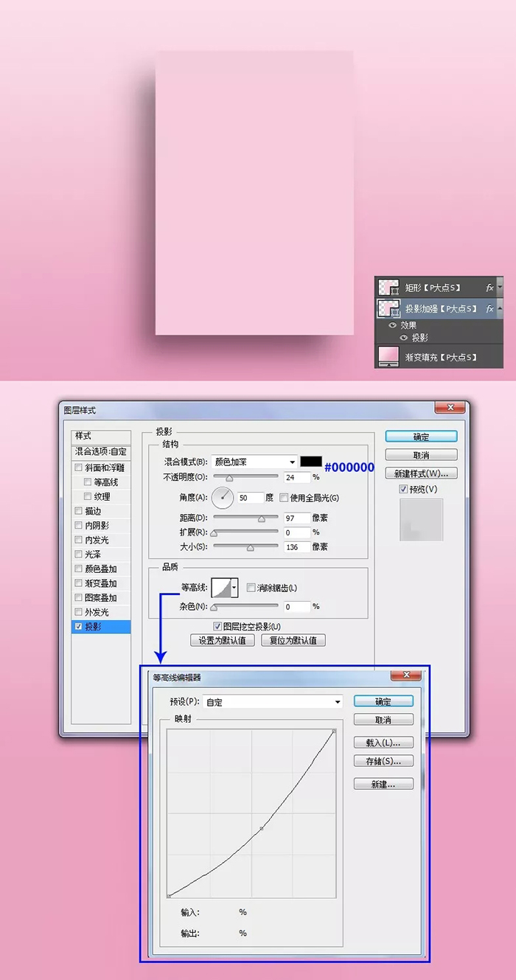
Task: Click the fx icon on 投影加强 layer
Action: coord(489,308)
